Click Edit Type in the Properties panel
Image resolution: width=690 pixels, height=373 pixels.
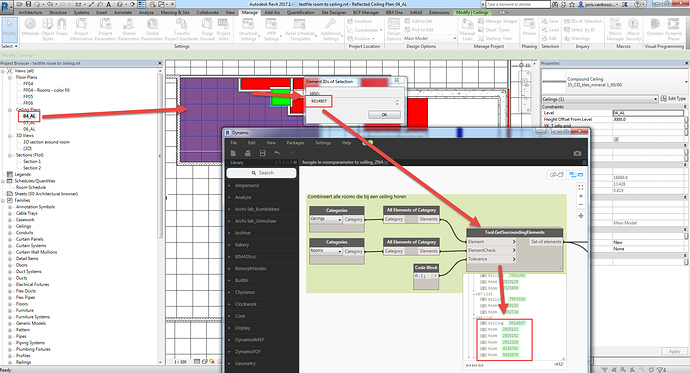673,99
